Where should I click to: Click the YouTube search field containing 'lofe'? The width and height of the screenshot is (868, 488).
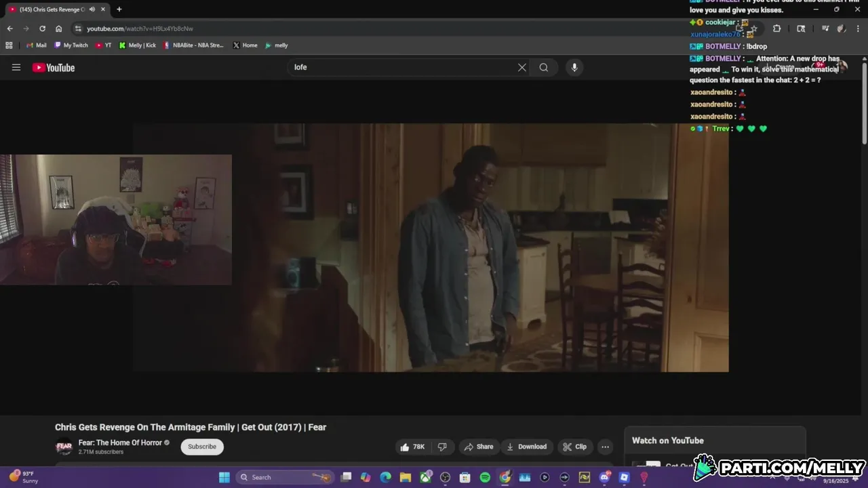coord(403,67)
